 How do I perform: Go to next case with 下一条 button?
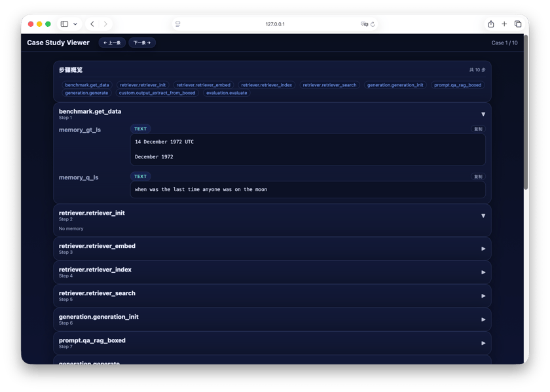tap(142, 43)
